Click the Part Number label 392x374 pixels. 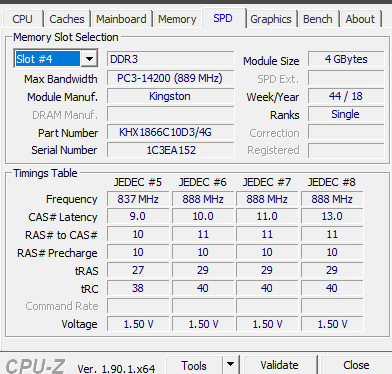pyautogui.click(x=68, y=133)
